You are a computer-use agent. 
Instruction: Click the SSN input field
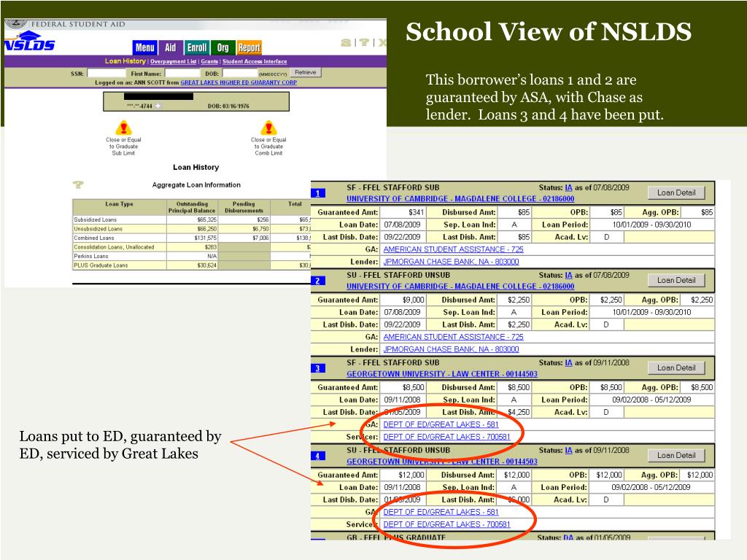click(107, 73)
